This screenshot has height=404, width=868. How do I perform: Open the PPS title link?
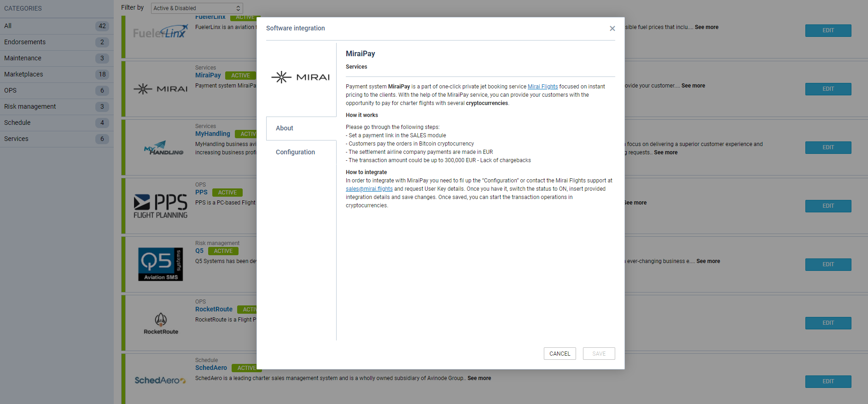coord(201,192)
